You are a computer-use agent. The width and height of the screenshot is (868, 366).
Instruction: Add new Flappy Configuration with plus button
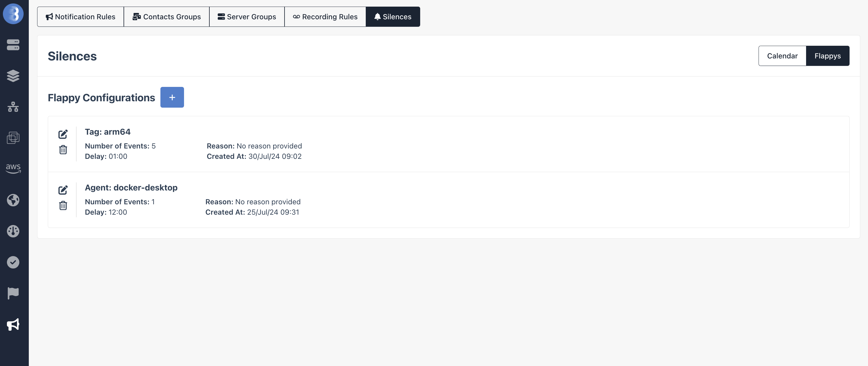click(172, 97)
